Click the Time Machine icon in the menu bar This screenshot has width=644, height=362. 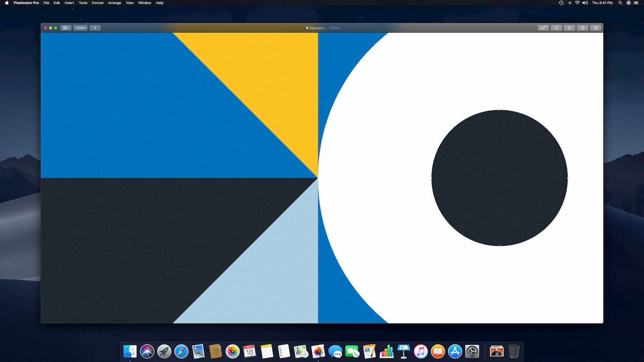coord(561,3)
